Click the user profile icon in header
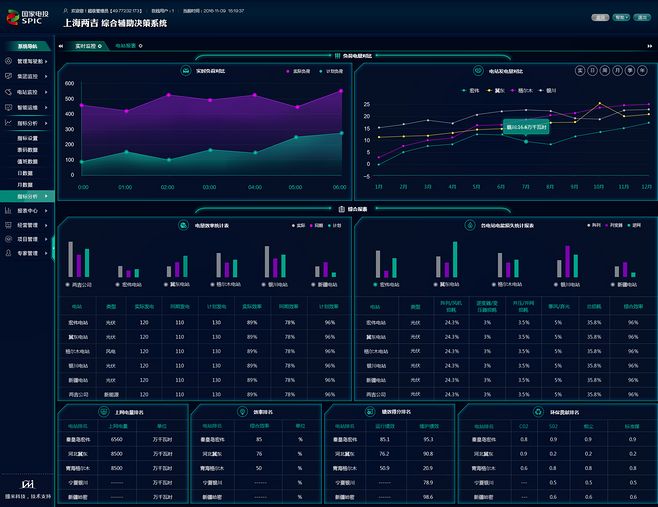 (65, 10)
